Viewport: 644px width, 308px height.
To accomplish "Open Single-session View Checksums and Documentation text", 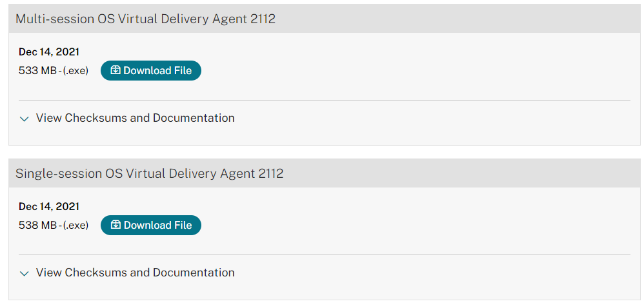I will pyautogui.click(x=136, y=273).
